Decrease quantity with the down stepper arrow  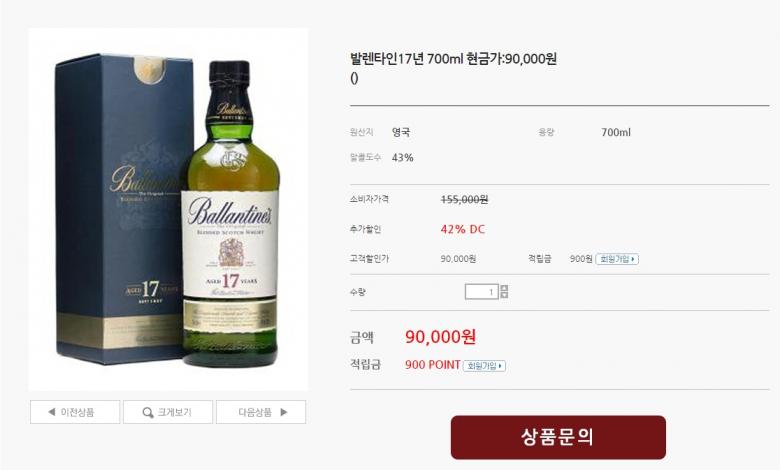coord(504,294)
